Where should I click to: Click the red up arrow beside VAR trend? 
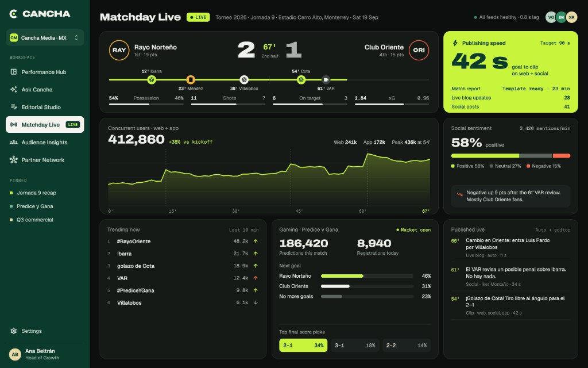click(x=256, y=278)
